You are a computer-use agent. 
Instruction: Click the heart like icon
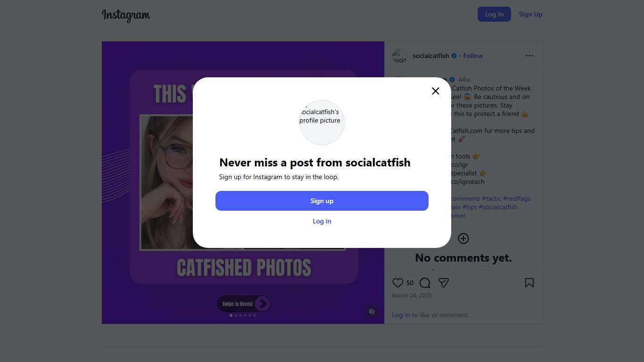pyautogui.click(x=398, y=283)
